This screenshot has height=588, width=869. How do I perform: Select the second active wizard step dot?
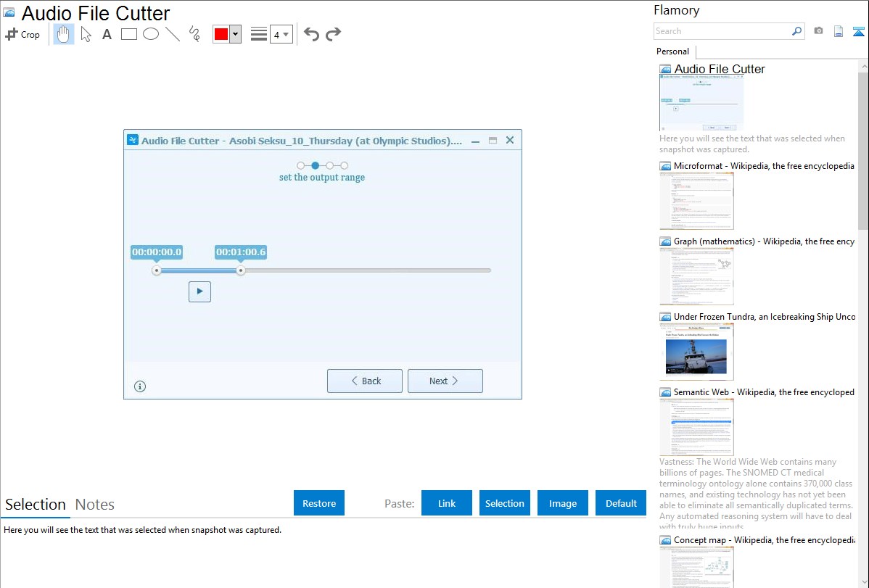[316, 165]
